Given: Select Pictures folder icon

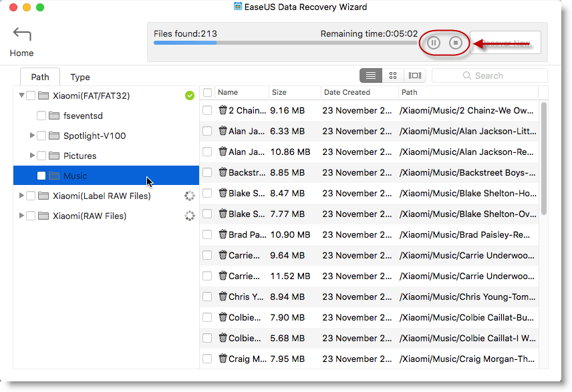Looking at the screenshot, I should (x=54, y=156).
